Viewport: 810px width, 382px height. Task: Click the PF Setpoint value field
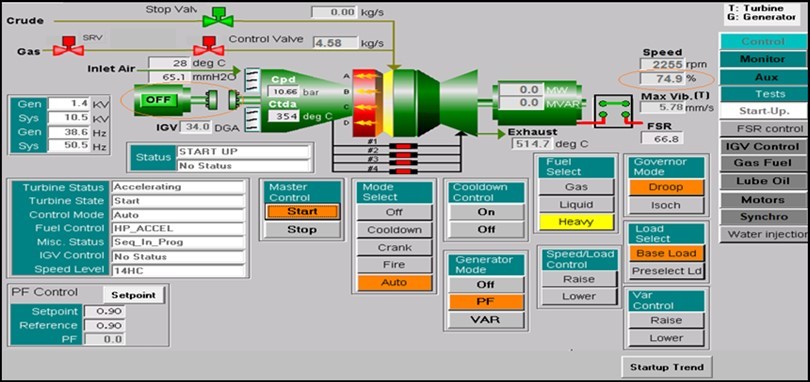click(x=105, y=312)
